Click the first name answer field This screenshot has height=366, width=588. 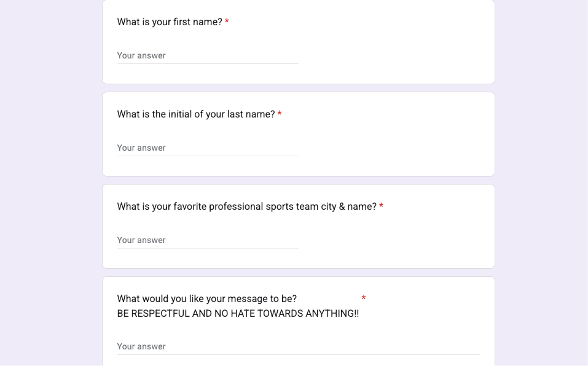(x=207, y=56)
